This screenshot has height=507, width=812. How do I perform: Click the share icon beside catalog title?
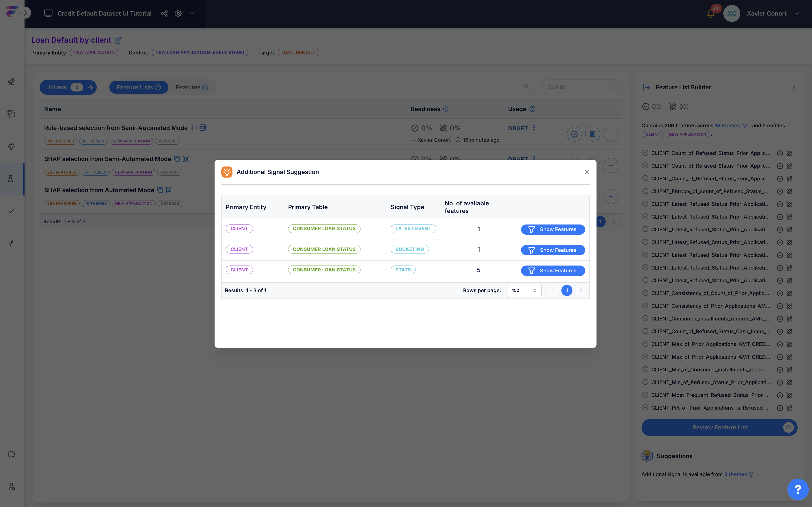point(164,13)
